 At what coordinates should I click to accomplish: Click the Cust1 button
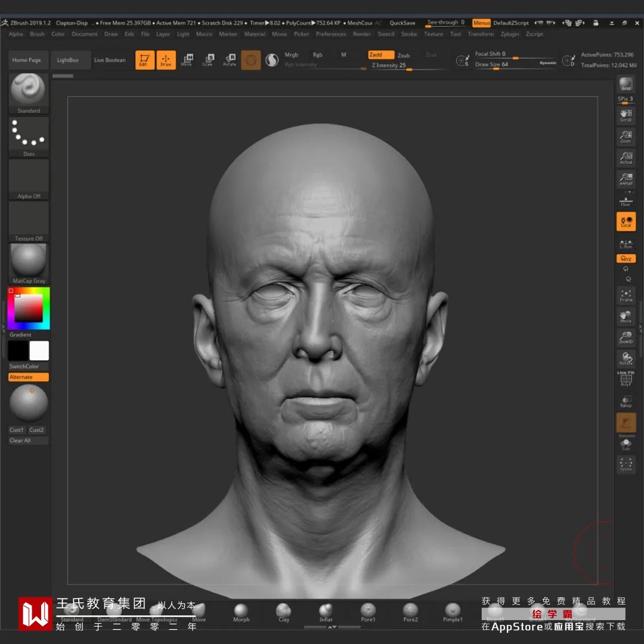pyautogui.click(x=17, y=429)
